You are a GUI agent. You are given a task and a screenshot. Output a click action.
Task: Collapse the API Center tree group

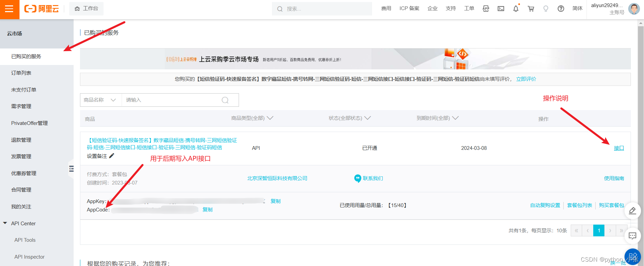point(5,223)
